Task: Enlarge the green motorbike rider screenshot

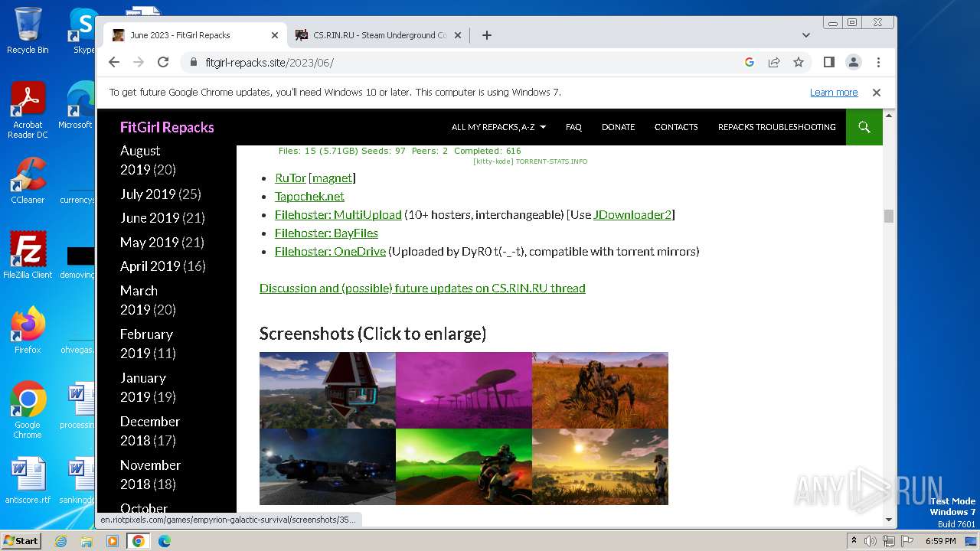Action: [x=464, y=467]
